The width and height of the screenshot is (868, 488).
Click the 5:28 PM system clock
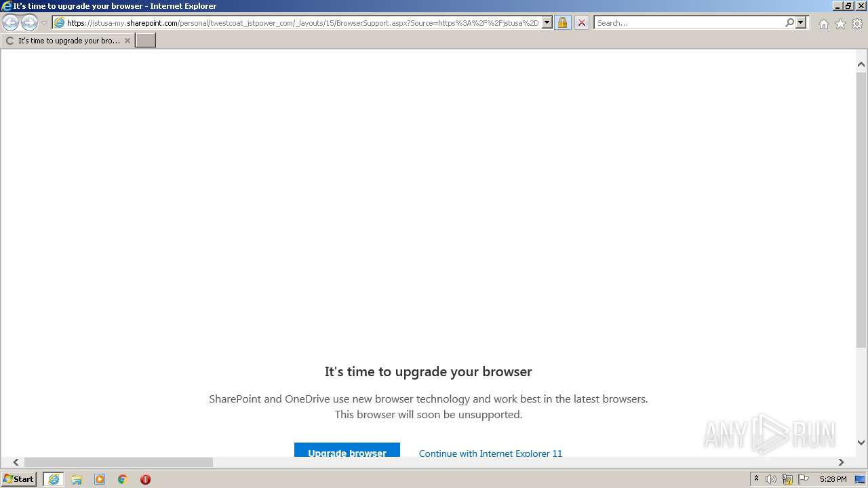(833, 479)
